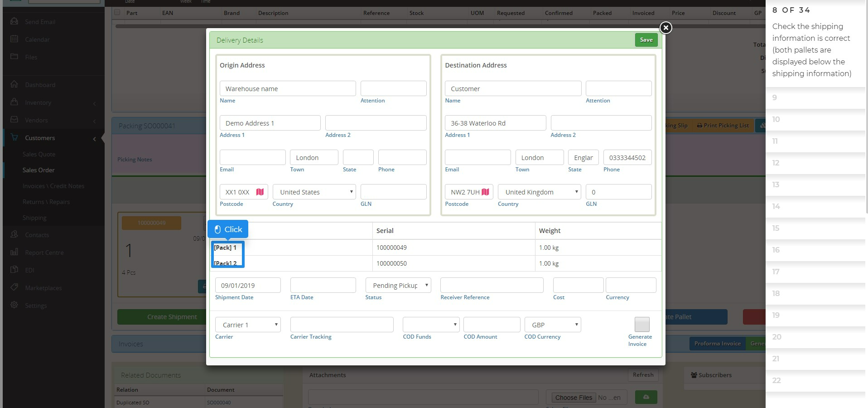The height and width of the screenshot is (408, 868).
Task: Save the delivery details
Action: [646, 40]
